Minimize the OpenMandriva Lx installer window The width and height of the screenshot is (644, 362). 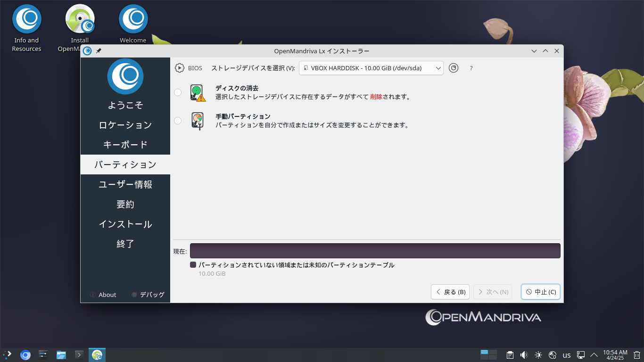click(x=534, y=51)
